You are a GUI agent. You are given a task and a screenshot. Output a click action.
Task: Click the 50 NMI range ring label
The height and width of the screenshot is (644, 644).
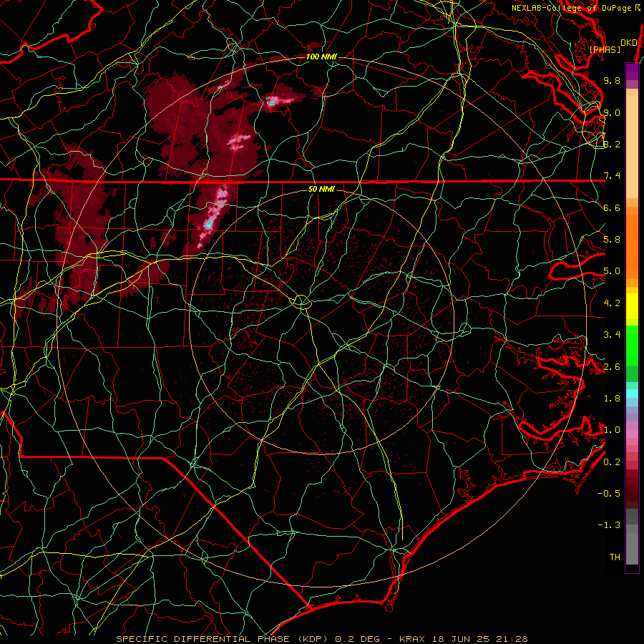[321, 189]
